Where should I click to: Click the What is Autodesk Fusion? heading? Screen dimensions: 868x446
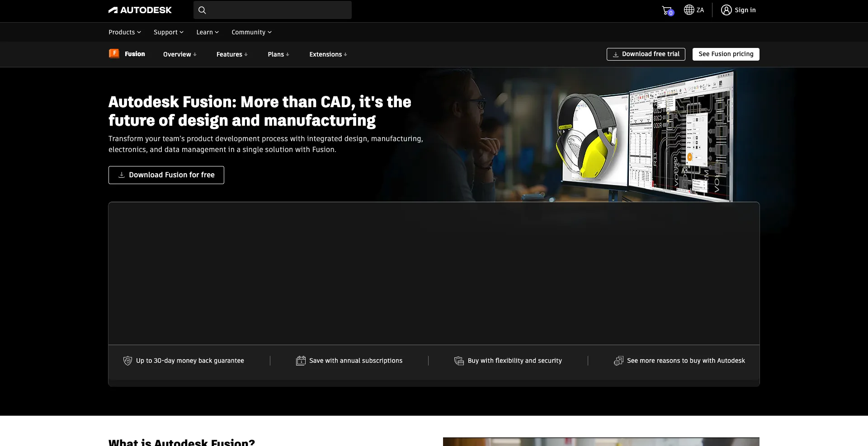(182, 442)
